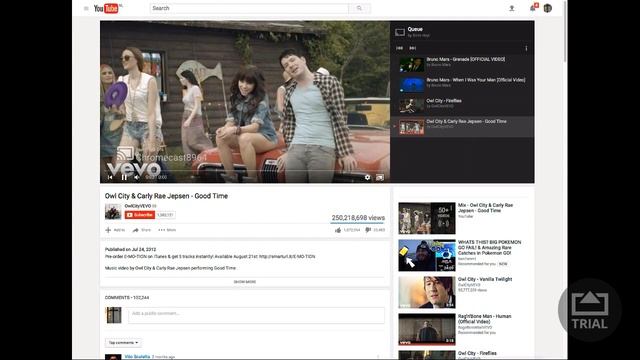The height and width of the screenshot is (360, 640).
Task: Click the public comment input box
Action: click(256, 316)
